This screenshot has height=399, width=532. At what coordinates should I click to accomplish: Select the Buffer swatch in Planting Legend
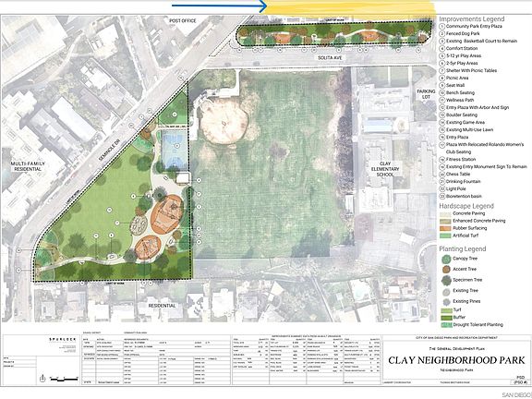click(446, 318)
